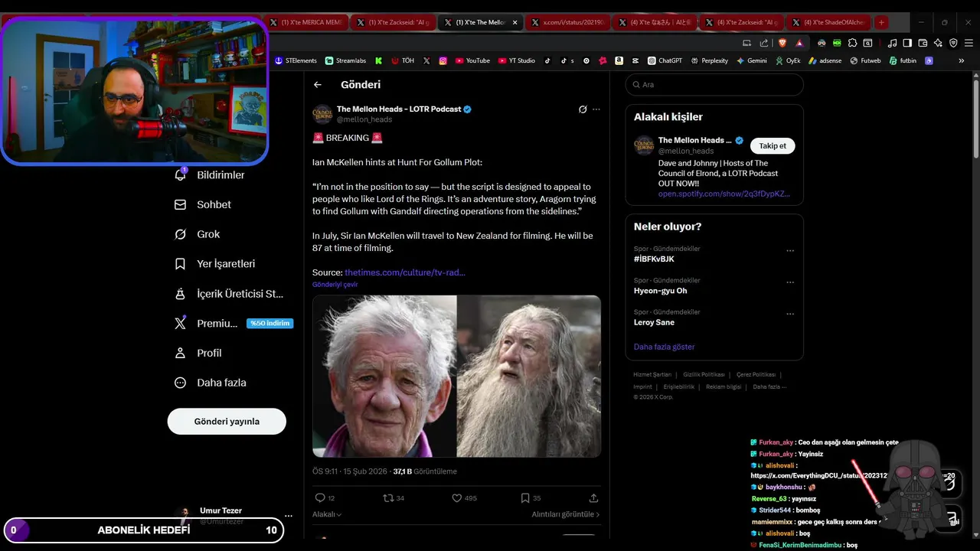Open the YouTube bookmark
This screenshot has width=980, height=551.
472,60
